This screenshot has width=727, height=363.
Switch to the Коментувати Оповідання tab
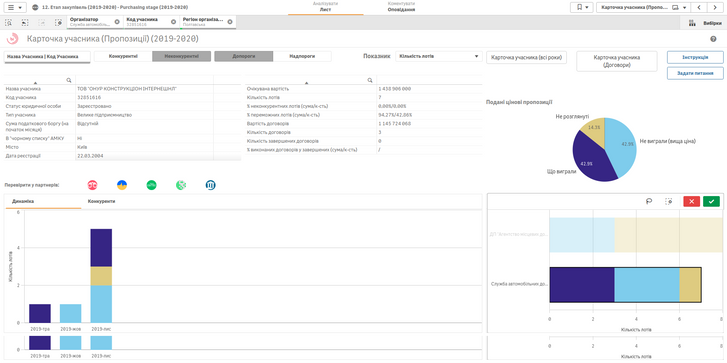point(401,6)
